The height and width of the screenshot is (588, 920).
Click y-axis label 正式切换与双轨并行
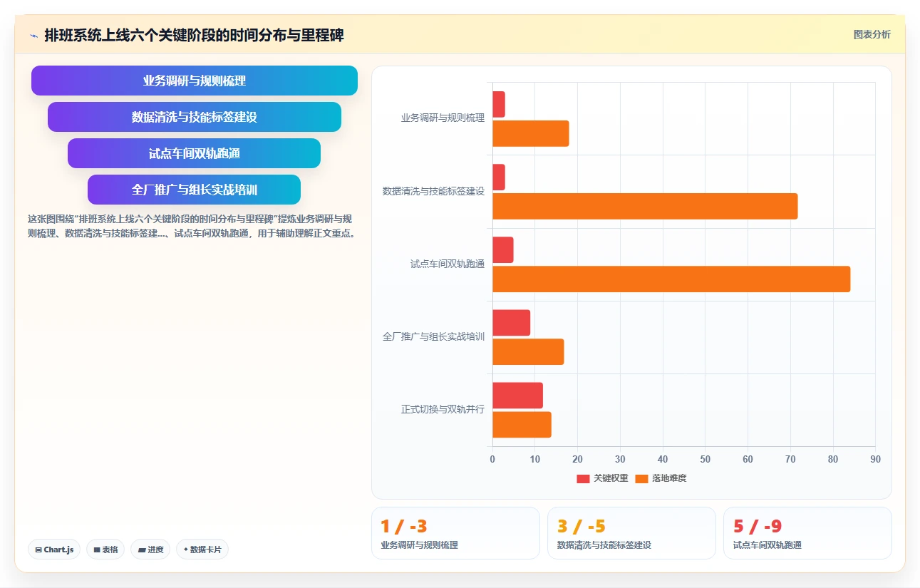(443, 410)
